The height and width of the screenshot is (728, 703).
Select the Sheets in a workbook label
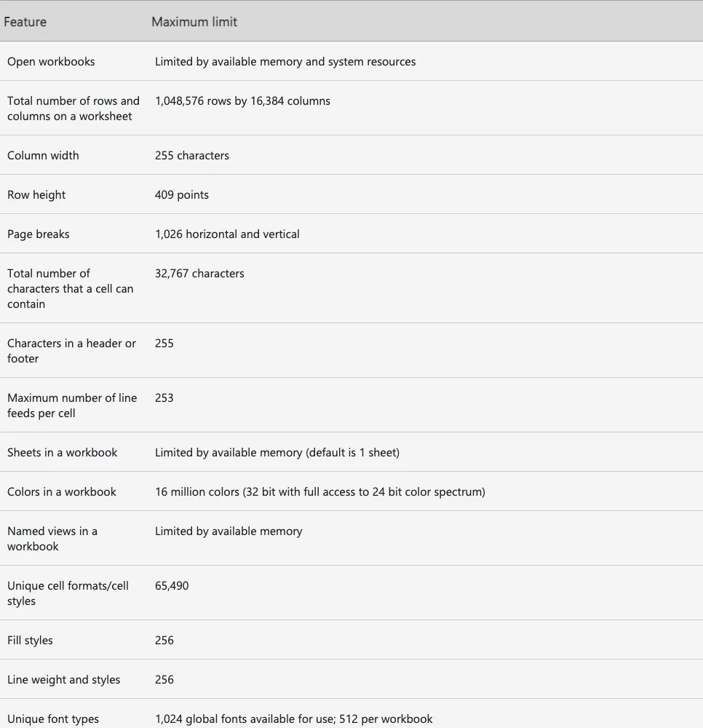(x=62, y=453)
